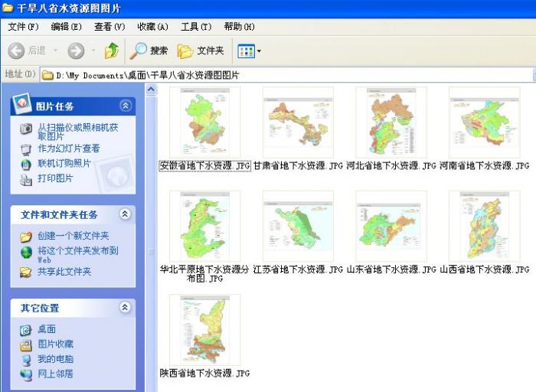Open the 文件(F) menu

[x=23, y=27]
